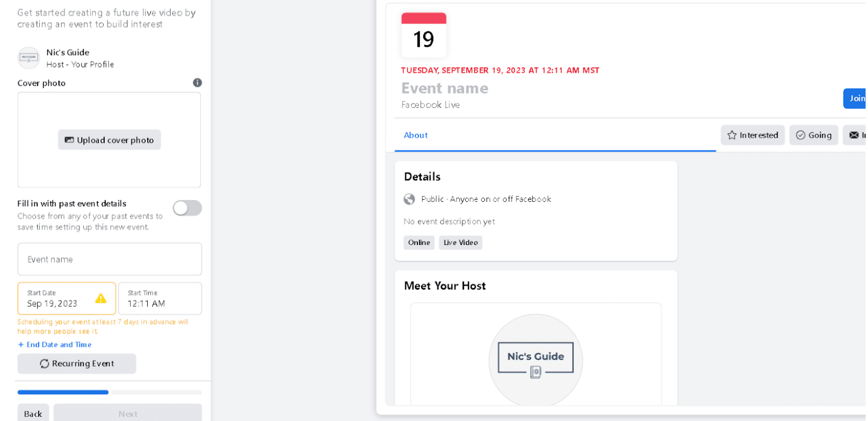
Task: Click the star icon on the Interested button
Action: coord(732,135)
